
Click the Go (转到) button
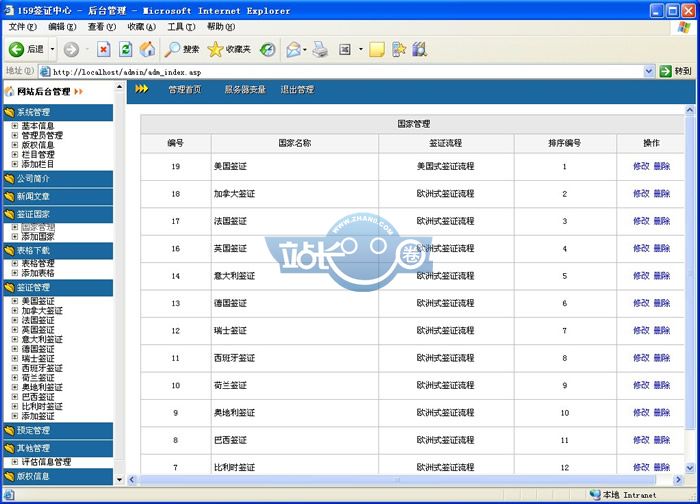676,71
